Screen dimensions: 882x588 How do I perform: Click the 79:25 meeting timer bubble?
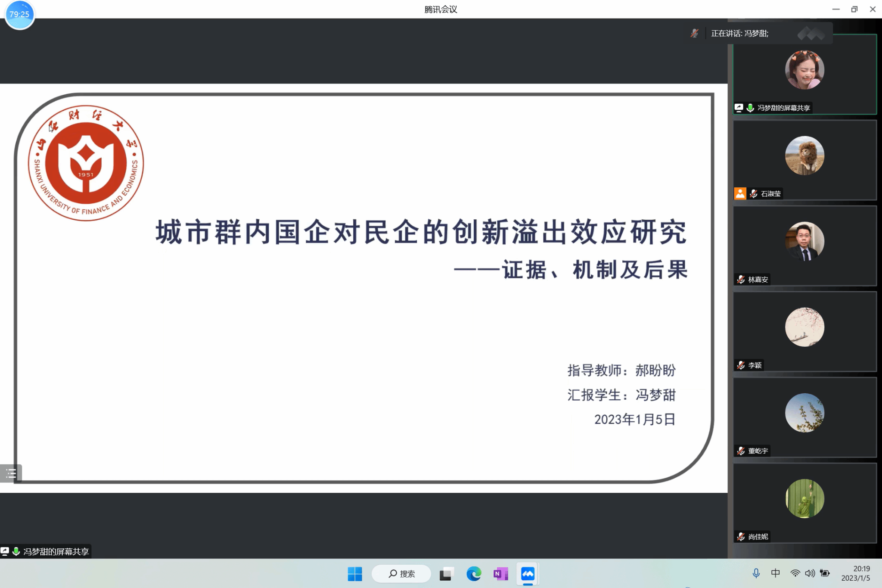(x=19, y=15)
